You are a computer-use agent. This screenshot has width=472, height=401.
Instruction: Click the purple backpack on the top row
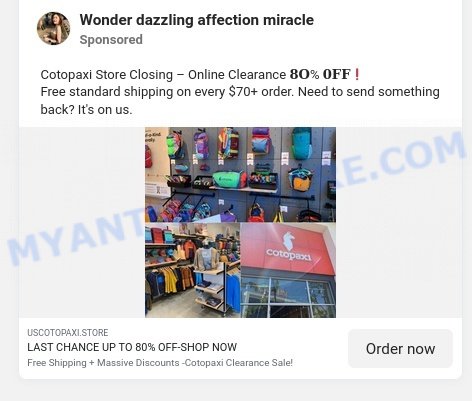pyautogui.click(x=200, y=144)
